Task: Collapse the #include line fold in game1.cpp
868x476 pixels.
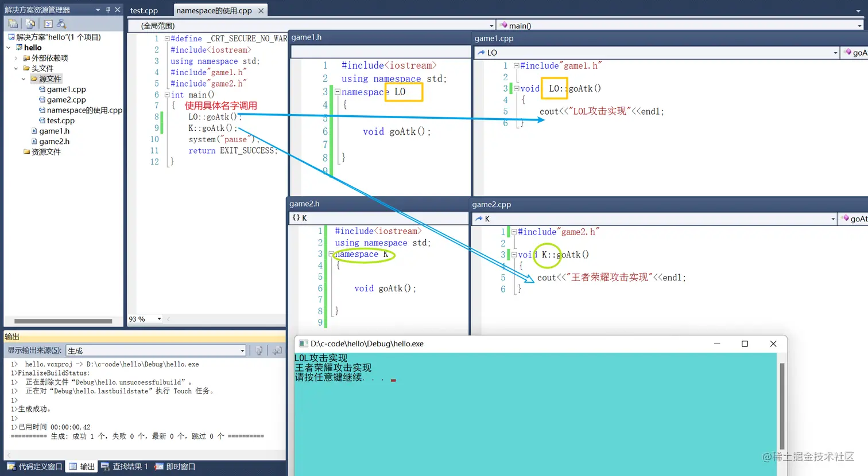Action: click(x=516, y=66)
